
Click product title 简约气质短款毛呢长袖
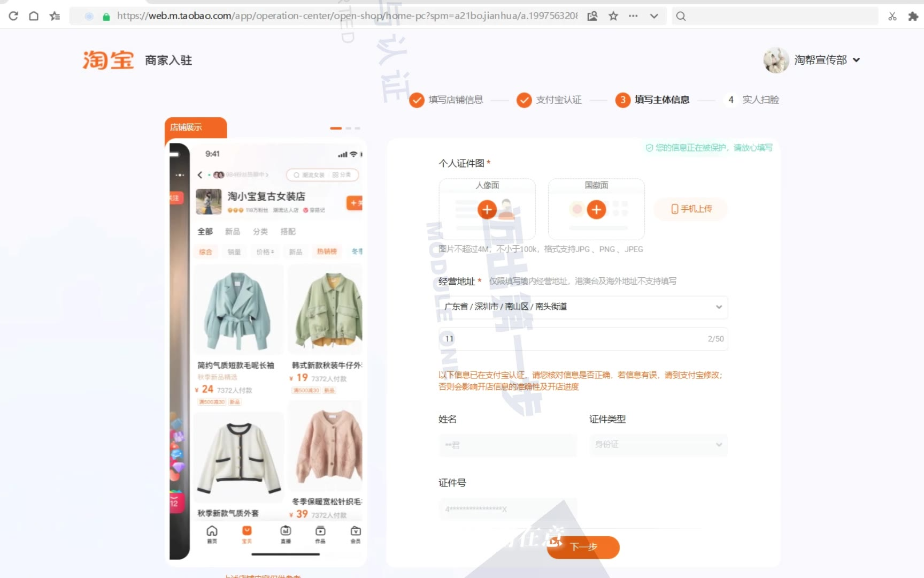[x=236, y=366]
